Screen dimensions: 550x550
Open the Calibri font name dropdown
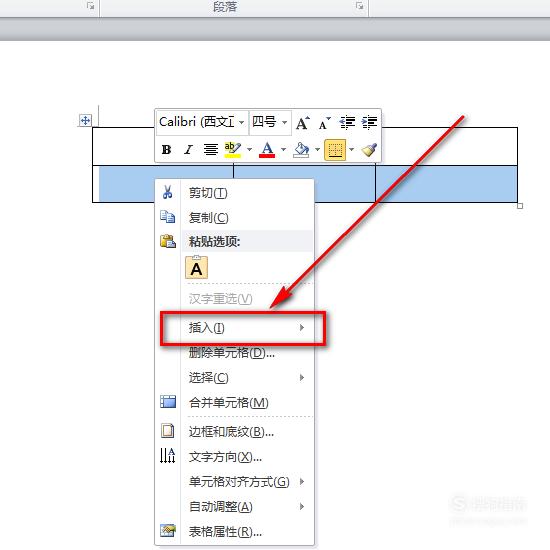click(241, 122)
